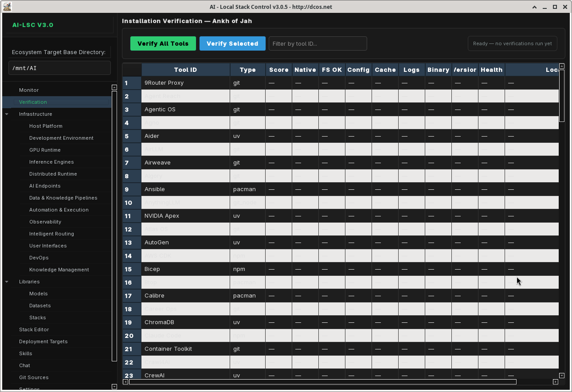Open Development Environment section
Screen dimensions: 572x392
pyautogui.click(x=61, y=138)
